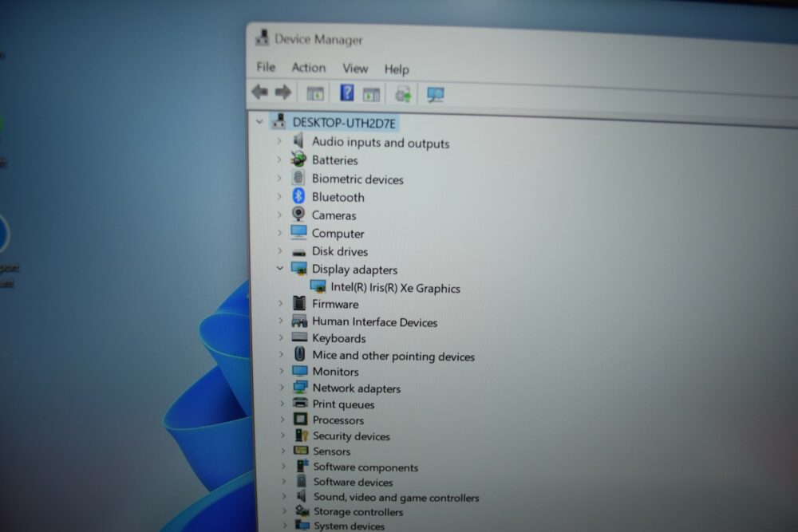Click the Audio inputs and outputs speaker icon
The height and width of the screenshot is (532, 798).
point(298,140)
